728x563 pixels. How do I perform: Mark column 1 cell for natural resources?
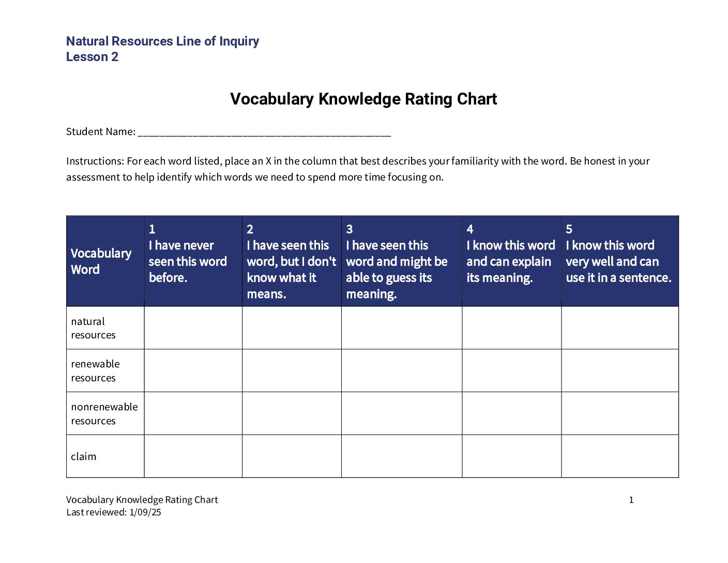point(193,328)
